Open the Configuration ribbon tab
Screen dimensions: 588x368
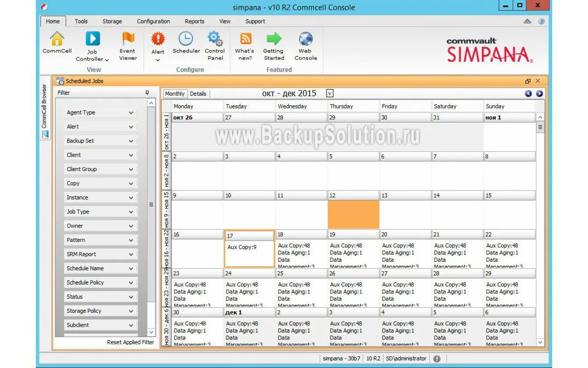click(x=153, y=21)
